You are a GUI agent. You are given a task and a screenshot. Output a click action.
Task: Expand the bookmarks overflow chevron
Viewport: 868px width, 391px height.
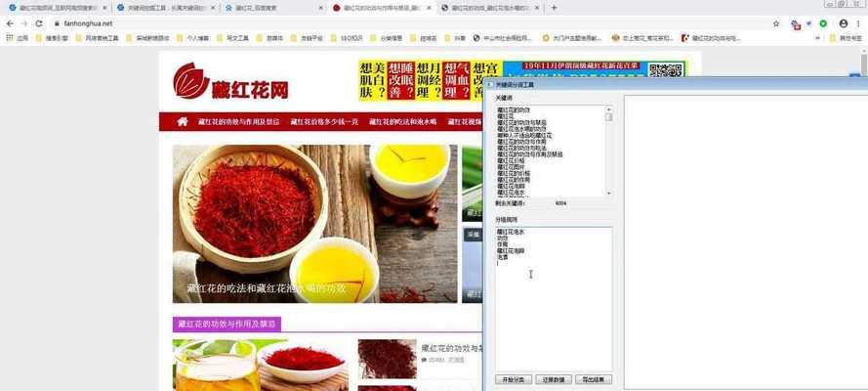point(818,38)
